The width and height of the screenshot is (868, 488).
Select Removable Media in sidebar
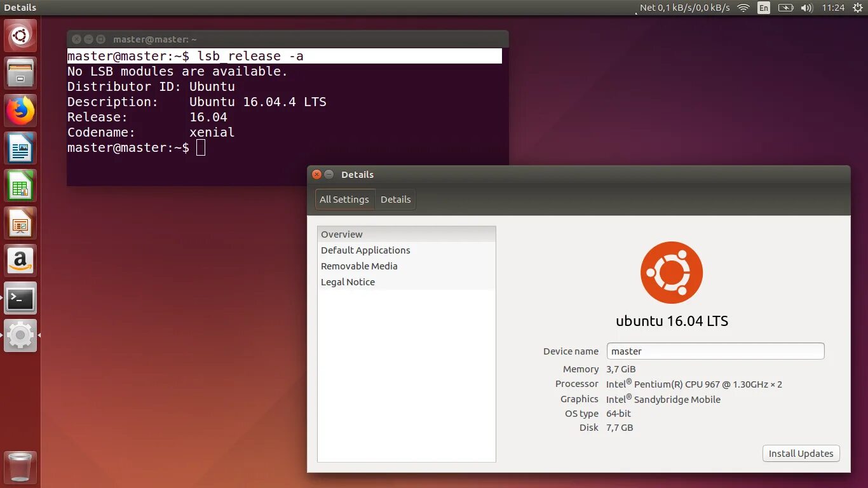pyautogui.click(x=407, y=266)
